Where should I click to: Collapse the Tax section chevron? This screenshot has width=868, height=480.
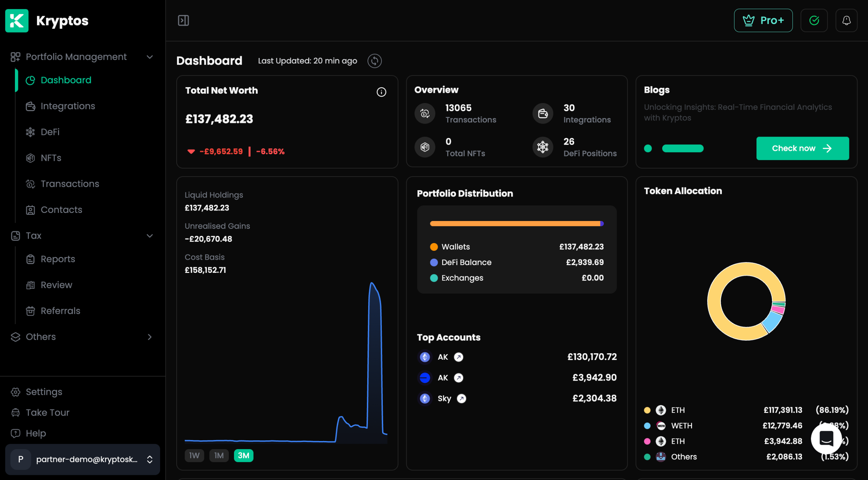click(x=150, y=236)
